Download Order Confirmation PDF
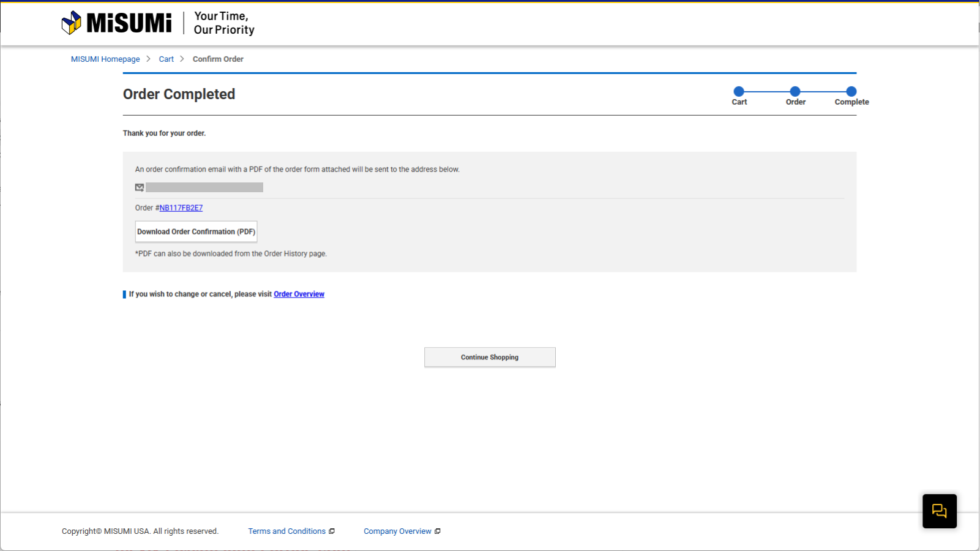This screenshot has height=551, width=980. 196,231
